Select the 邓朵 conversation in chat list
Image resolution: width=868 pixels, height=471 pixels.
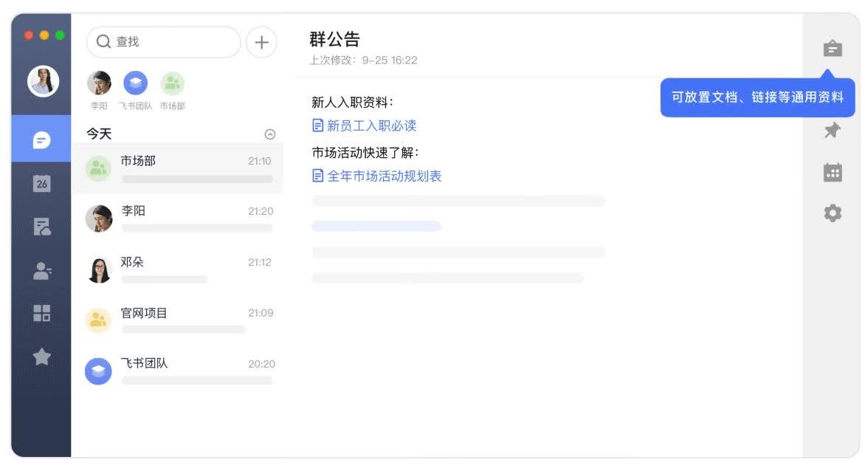coord(177,269)
